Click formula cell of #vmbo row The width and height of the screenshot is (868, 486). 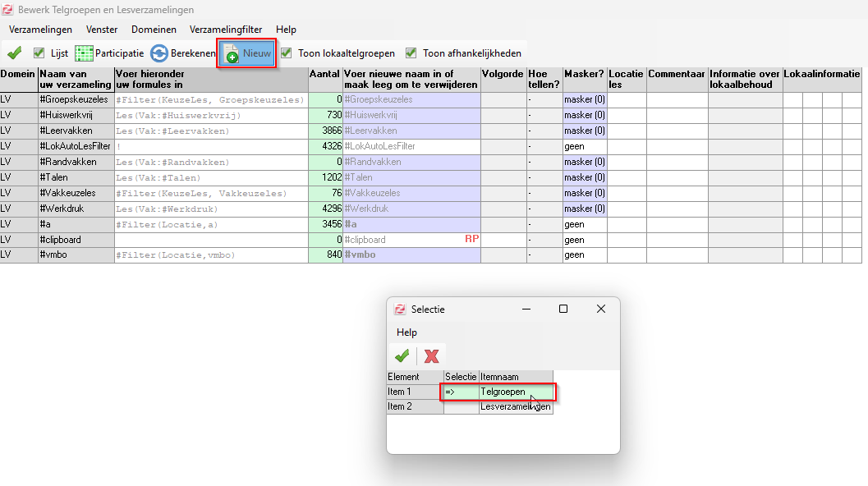pos(210,255)
